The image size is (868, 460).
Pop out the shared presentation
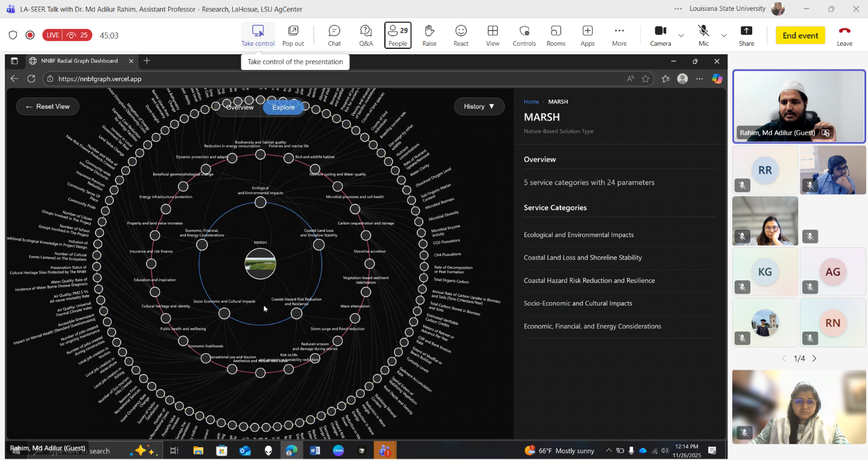point(293,35)
